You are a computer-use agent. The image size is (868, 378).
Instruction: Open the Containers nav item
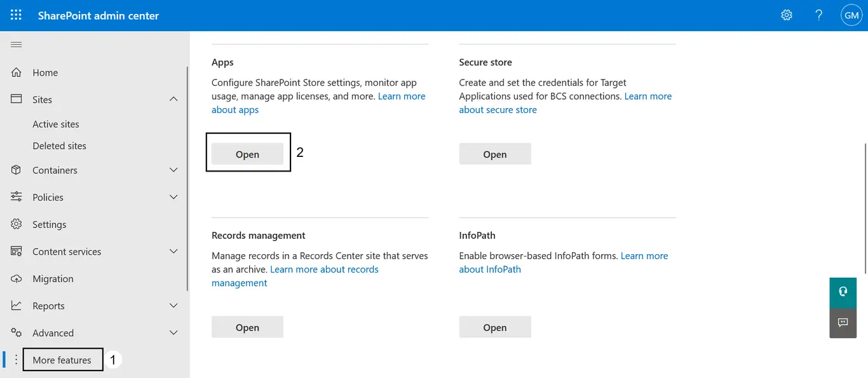point(55,170)
